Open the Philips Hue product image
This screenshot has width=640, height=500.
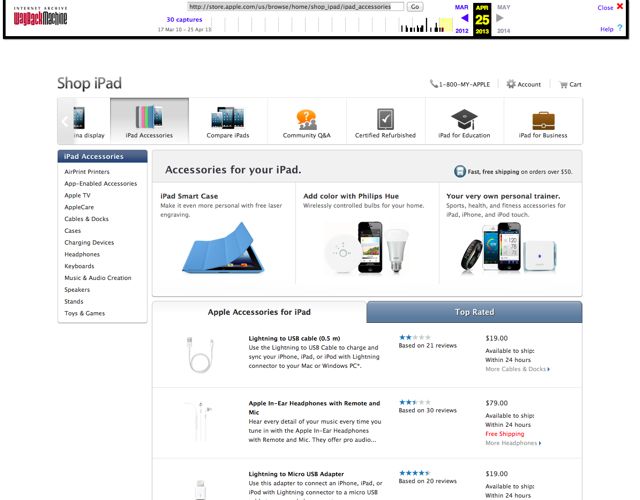[x=366, y=248]
